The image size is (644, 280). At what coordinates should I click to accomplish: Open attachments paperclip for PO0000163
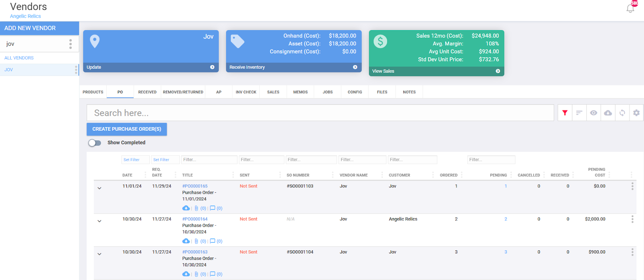[x=196, y=274]
